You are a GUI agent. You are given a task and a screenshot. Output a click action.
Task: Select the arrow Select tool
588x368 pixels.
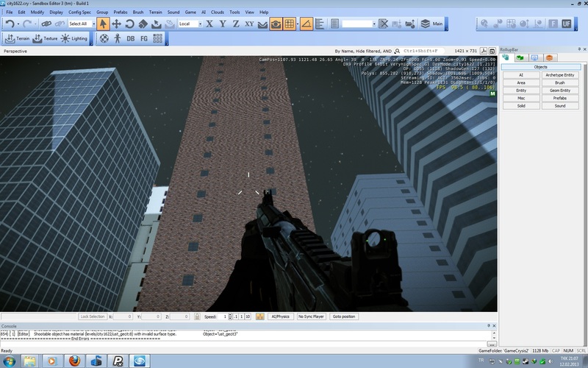(103, 24)
